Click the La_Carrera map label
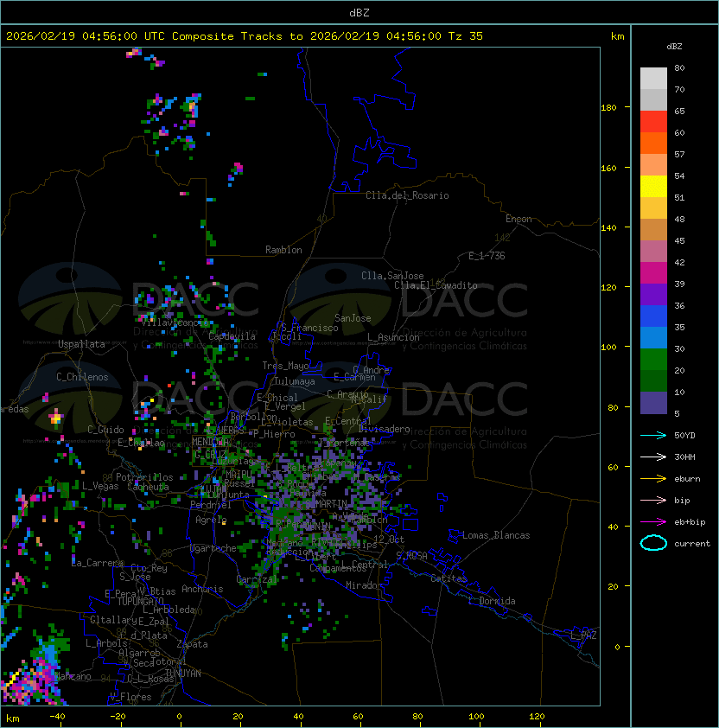Viewport: 719px width, 728px height. [x=98, y=563]
